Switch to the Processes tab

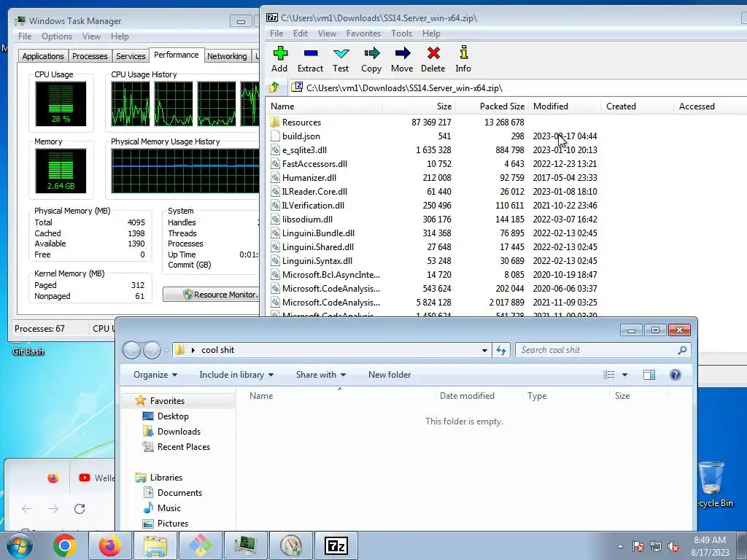[90, 55]
